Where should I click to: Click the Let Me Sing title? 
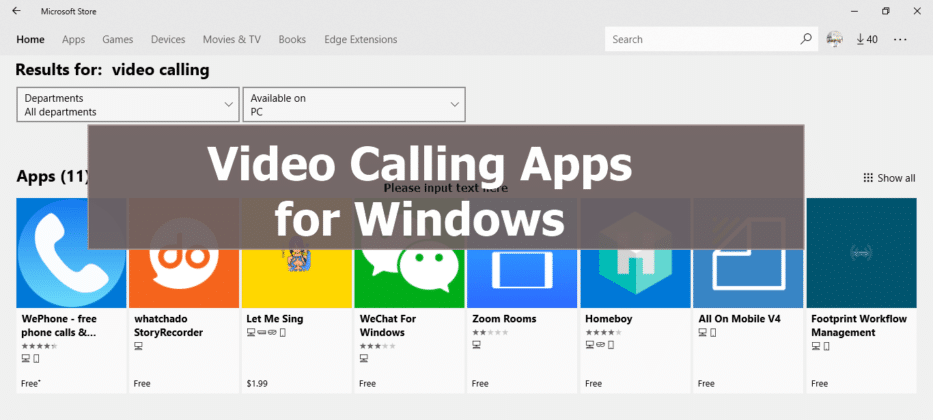(x=274, y=319)
